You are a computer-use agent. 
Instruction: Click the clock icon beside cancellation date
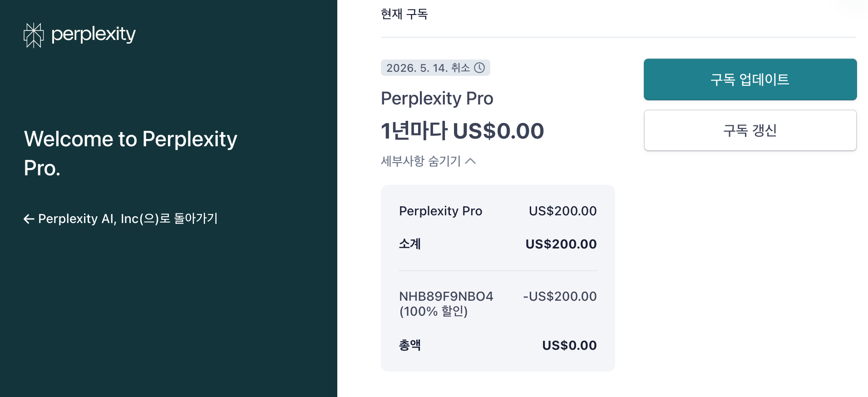479,68
